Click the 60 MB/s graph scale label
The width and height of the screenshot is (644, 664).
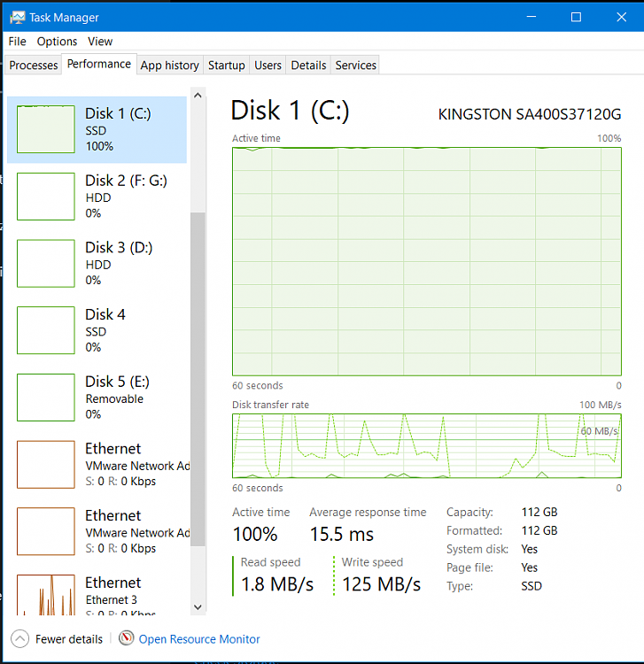[x=599, y=431]
